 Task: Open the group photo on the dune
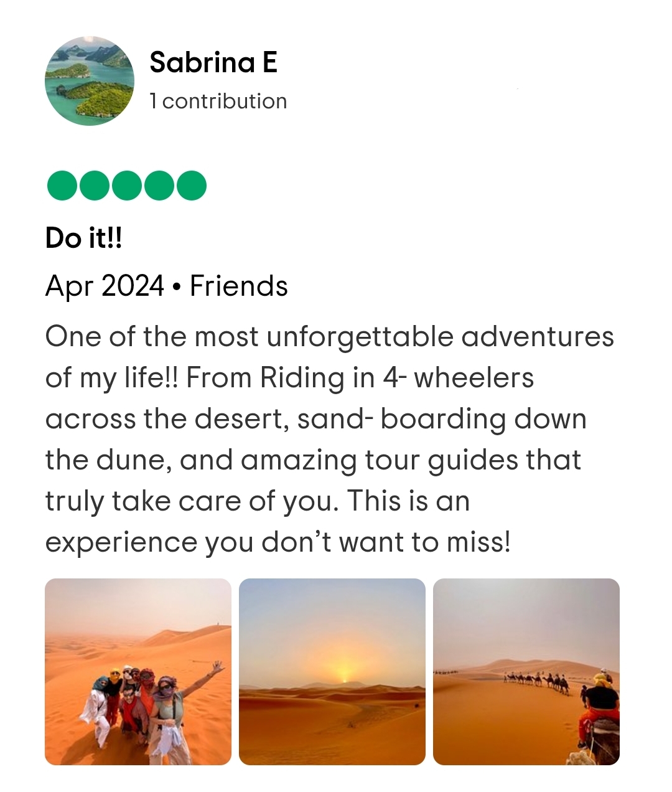(x=138, y=672)
